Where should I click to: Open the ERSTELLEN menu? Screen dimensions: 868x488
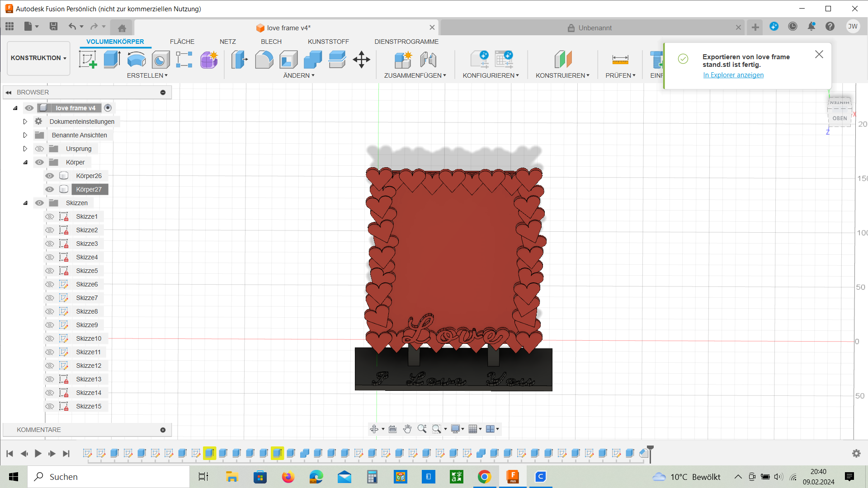pos(147,75)
